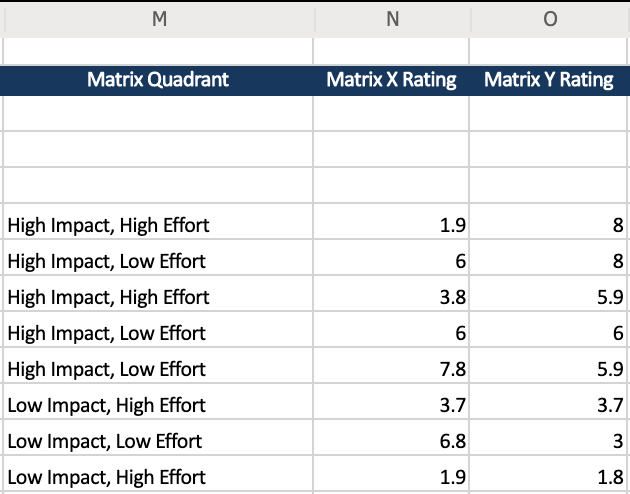Select the Y rating cell showing 1.8
Image resolution: width=630 pixels, height=494 pixels.
[548, 476]
